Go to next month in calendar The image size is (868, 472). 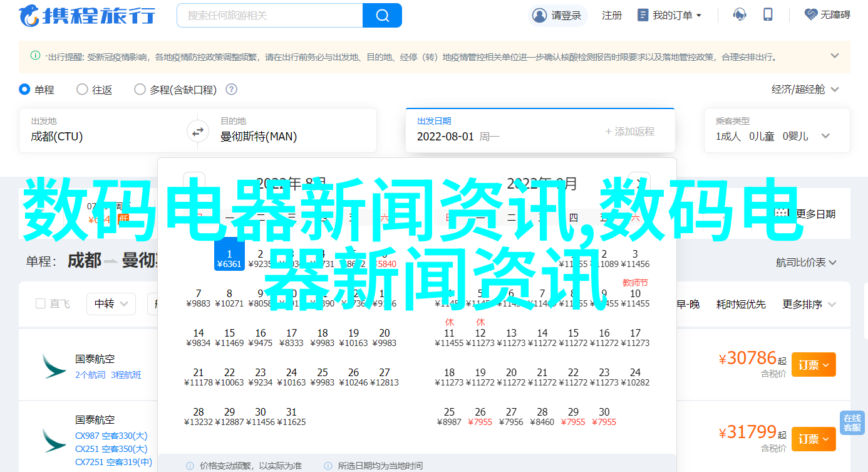click(639, 183)
